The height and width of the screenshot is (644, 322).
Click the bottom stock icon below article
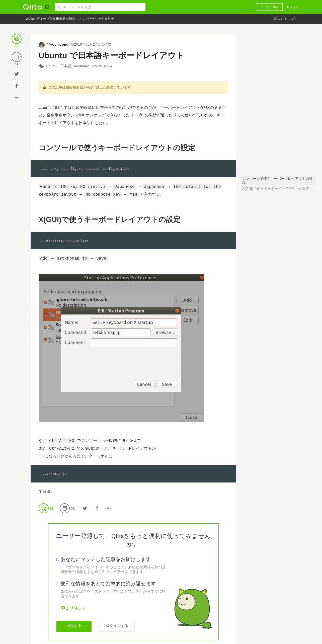pyautogui.click(x=65, y=508)
